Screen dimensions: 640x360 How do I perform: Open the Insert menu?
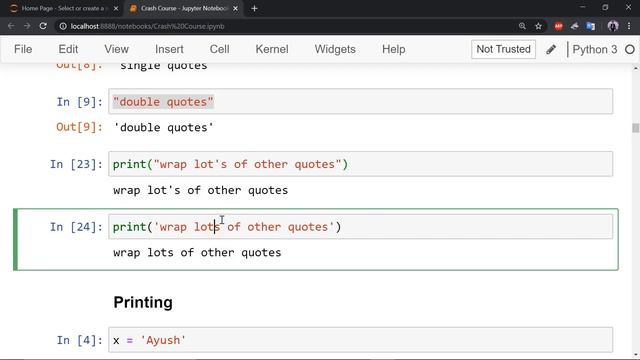(169, 49)
